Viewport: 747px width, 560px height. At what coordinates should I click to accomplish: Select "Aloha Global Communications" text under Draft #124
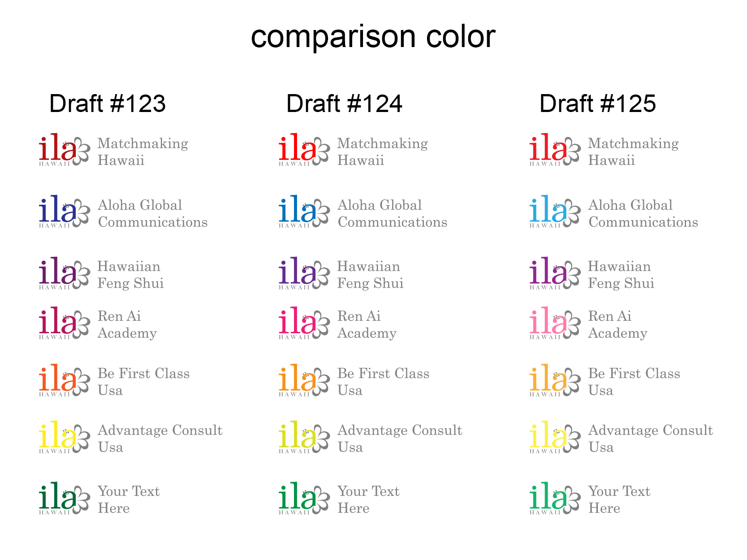point(392,214)
